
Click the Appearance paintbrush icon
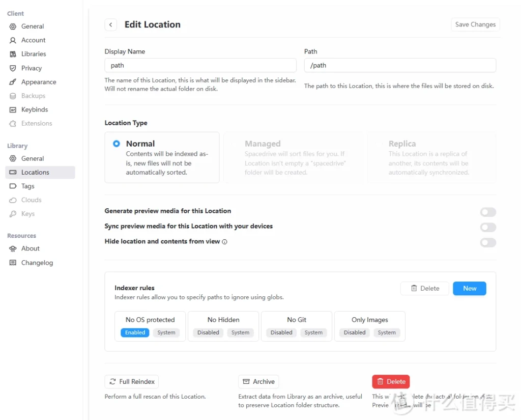pyautogui.click(x=13, y=82)
